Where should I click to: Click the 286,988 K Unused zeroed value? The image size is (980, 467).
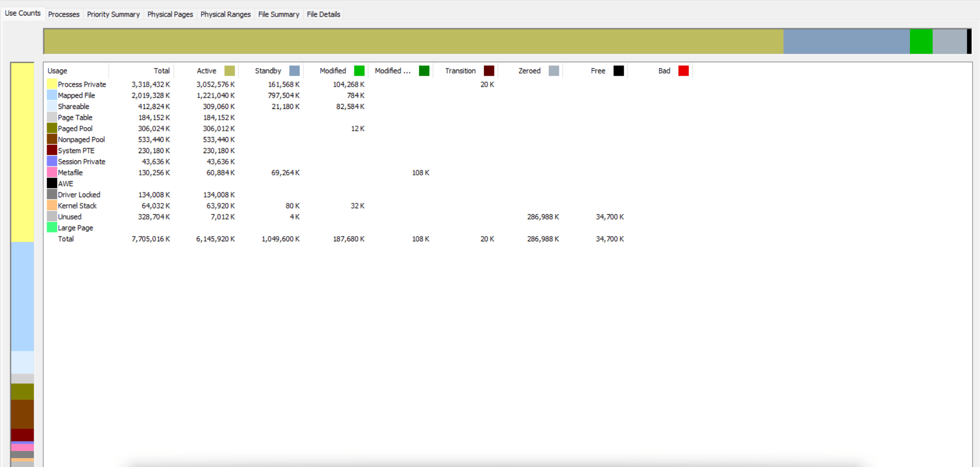(543, 217)
